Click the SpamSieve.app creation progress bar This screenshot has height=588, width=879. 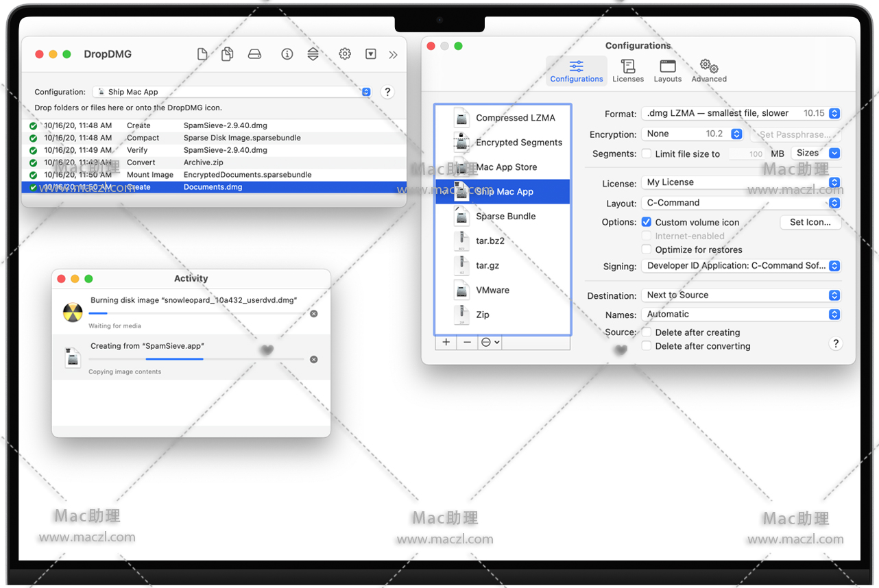coord(196,359)
